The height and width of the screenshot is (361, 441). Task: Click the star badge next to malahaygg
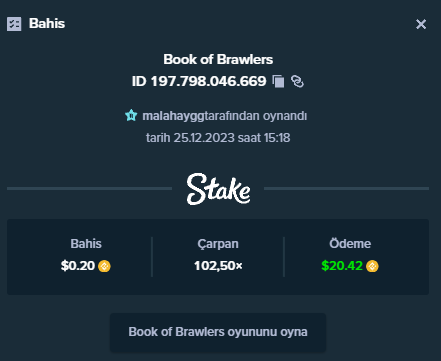131,116
